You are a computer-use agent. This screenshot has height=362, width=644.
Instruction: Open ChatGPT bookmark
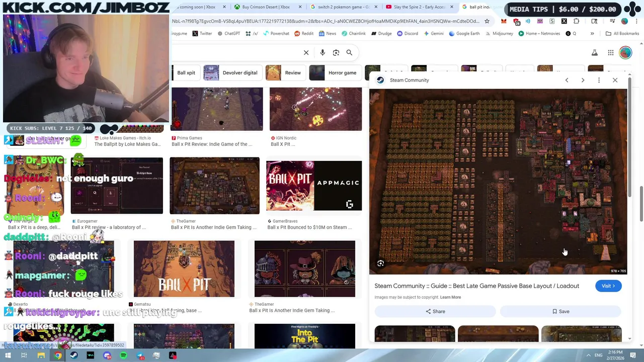pyautogui.click(x=228, y=34)
